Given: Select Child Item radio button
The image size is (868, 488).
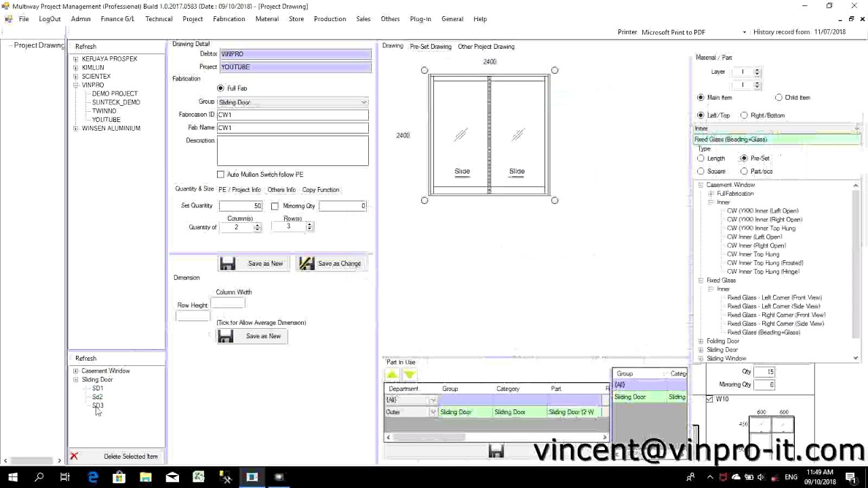Looking at the screenshot, I should pyautogui.click(x=778, y=98).
